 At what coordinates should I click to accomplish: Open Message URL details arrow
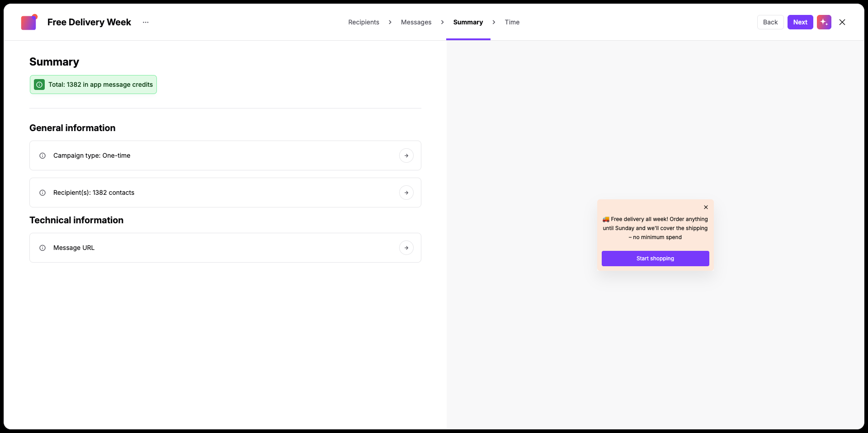(406, 248)
